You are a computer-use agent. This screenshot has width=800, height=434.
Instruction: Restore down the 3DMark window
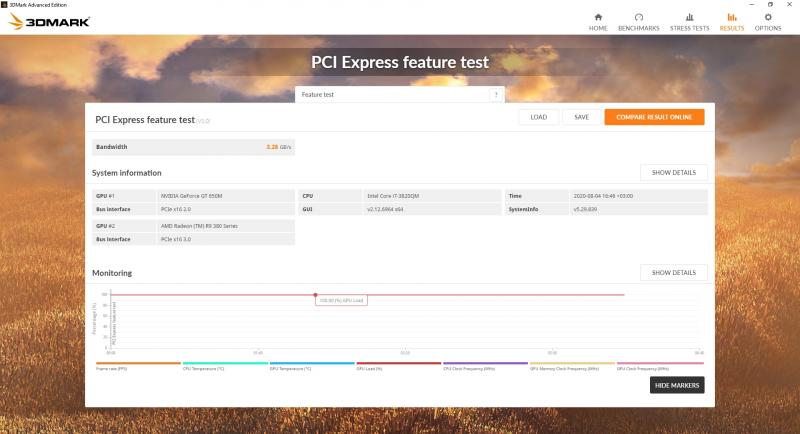(770, 5)
